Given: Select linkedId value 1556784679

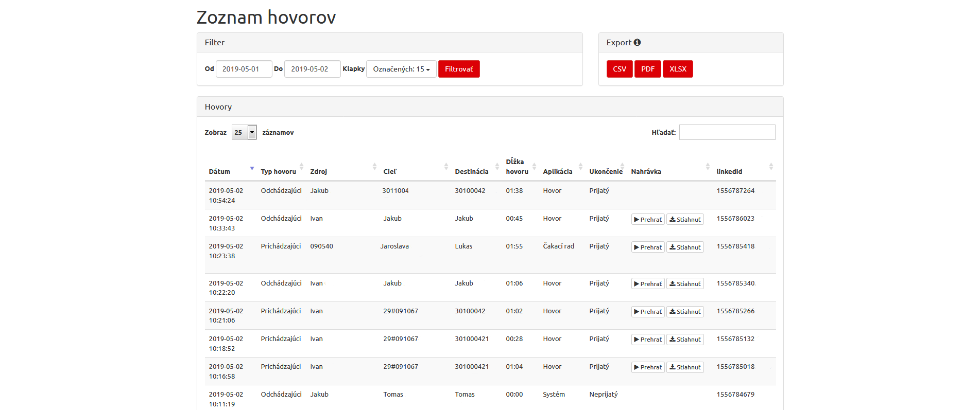Looking at the screenshot, I should (x=735, y=395).
